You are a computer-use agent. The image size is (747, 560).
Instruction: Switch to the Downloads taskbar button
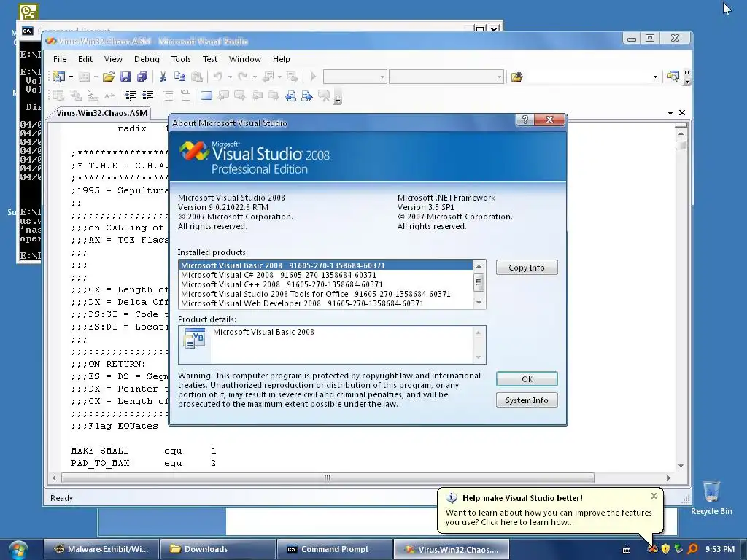217,549
